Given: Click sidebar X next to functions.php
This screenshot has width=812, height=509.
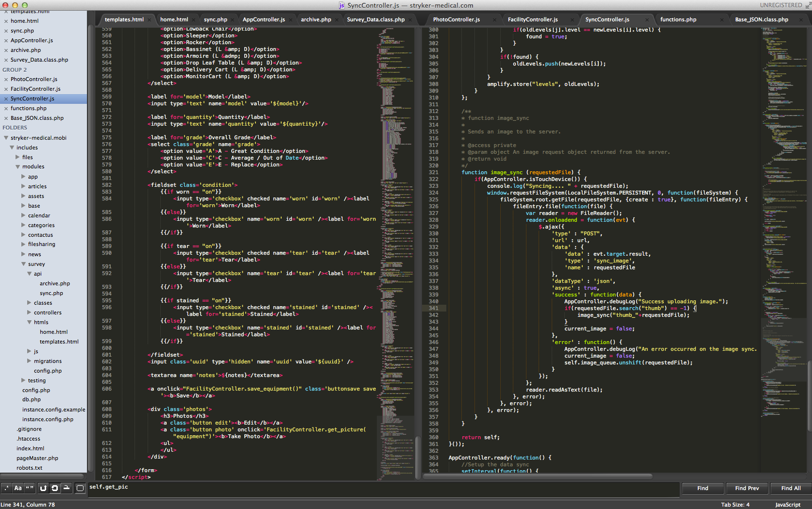Looking at the screenshot, I should click(6, 109).
